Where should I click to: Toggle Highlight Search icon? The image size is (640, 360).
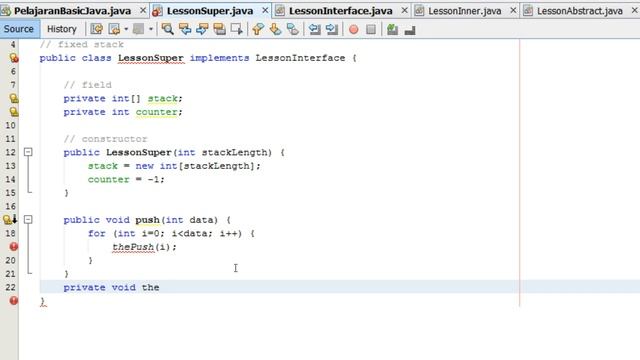219,29
